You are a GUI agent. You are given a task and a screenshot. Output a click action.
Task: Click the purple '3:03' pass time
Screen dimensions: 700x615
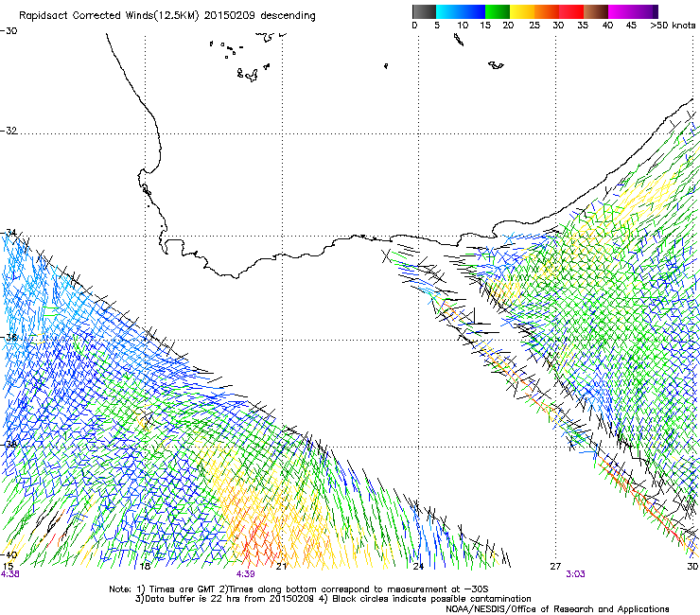coord(575,574)
